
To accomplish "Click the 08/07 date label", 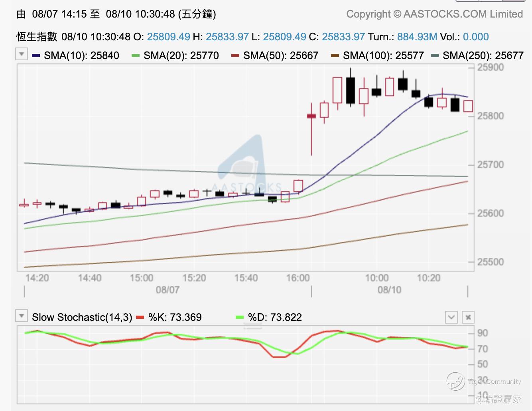I will click(167, 290).
